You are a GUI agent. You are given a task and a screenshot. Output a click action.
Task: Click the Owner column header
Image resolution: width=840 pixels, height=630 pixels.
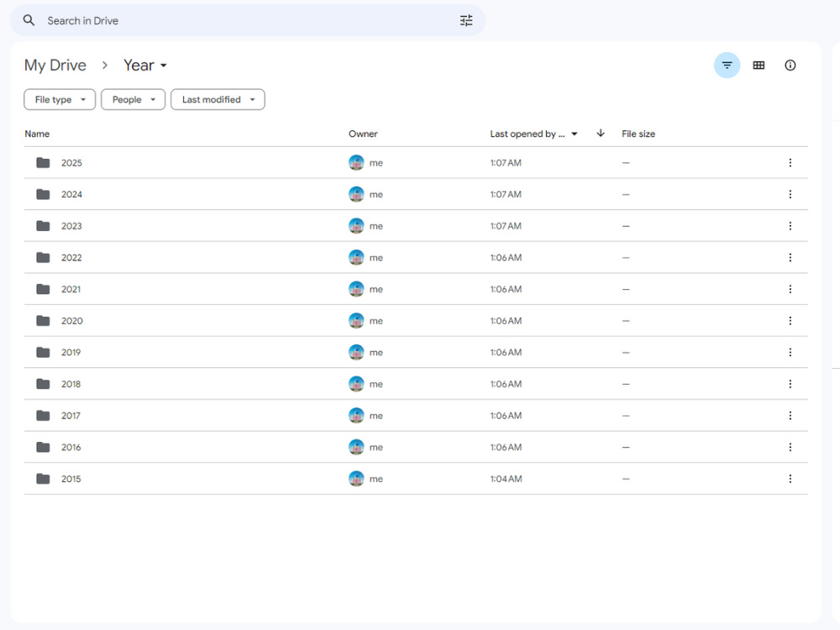pos(363,134)
